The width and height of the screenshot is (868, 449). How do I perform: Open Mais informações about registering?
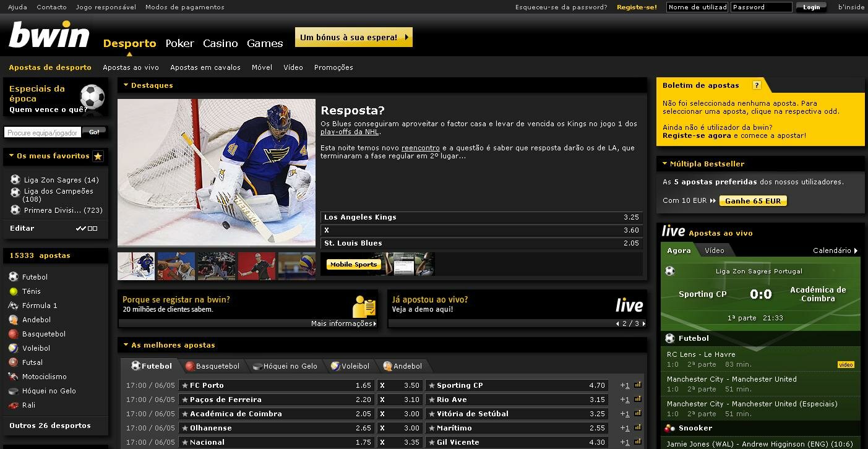coord(343,323)
